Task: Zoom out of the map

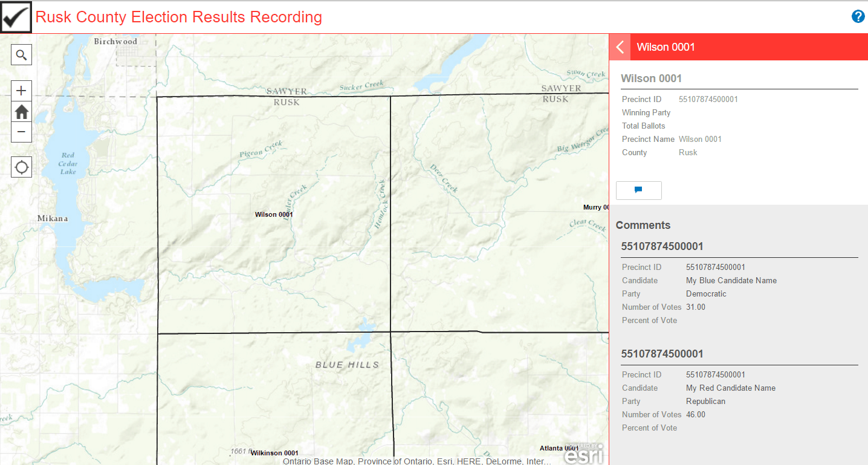Action: click(21, 132)
